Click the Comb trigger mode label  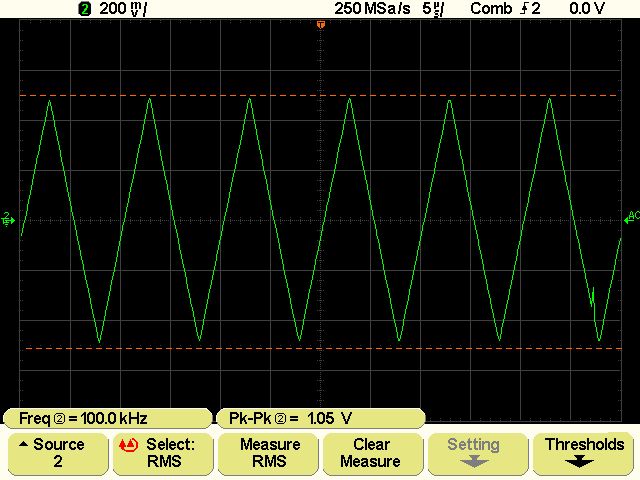point(491,9)
